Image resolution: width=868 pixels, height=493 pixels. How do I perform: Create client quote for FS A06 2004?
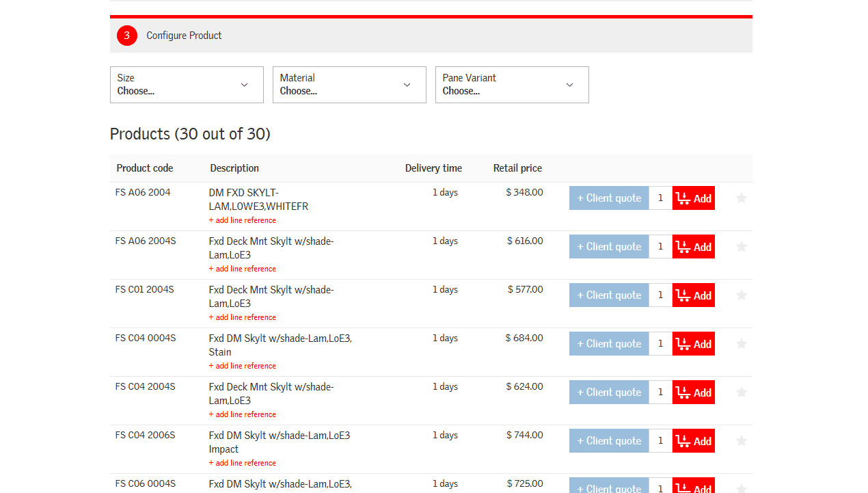pos(609,198)
